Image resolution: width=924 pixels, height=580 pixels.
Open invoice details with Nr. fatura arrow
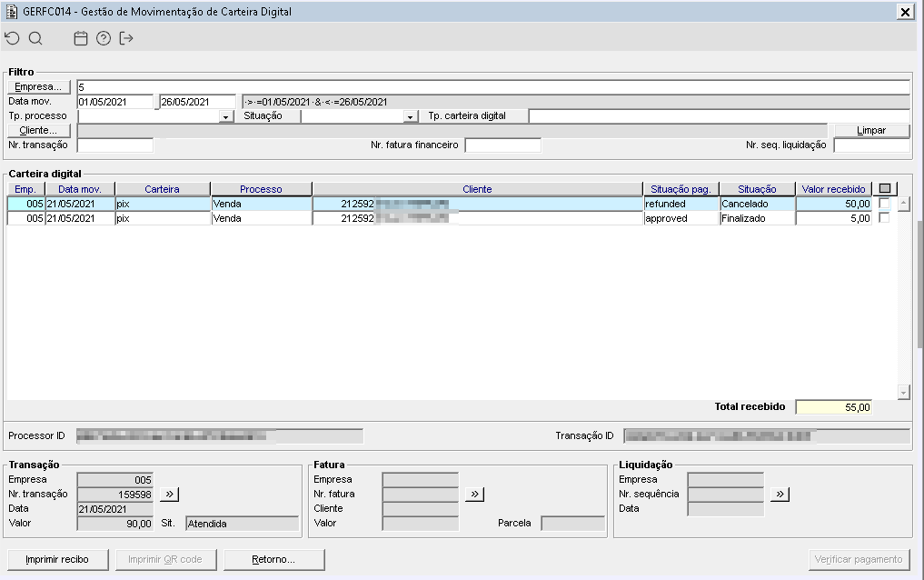pyautogui.click(x=474, y=494)
